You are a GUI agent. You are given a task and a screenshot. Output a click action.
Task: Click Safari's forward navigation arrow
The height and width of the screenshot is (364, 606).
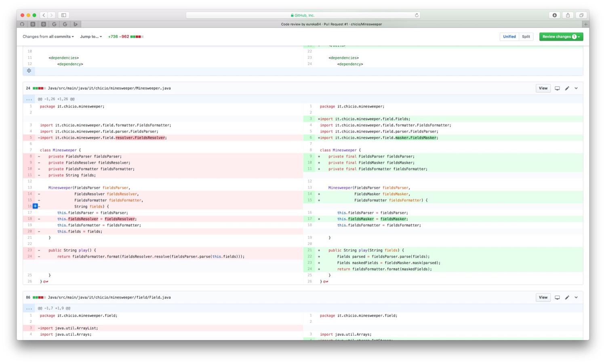tap(52, 15)
